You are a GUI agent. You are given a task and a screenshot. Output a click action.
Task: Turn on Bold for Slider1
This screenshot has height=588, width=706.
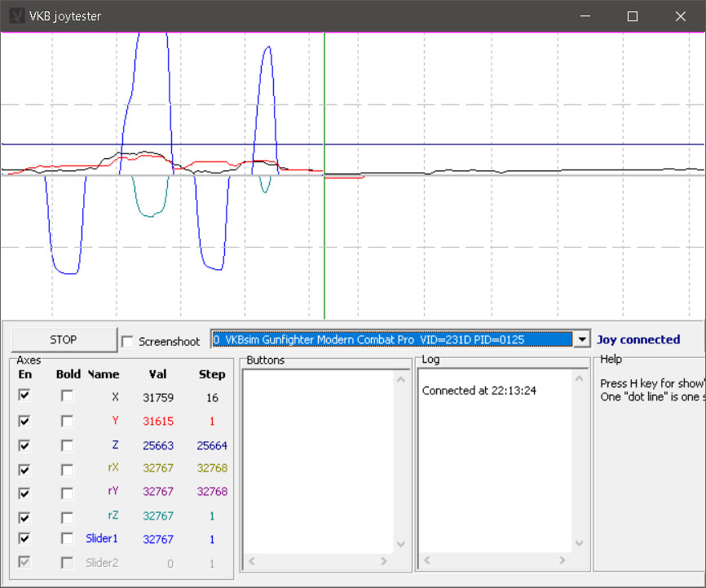click(67, 538)
